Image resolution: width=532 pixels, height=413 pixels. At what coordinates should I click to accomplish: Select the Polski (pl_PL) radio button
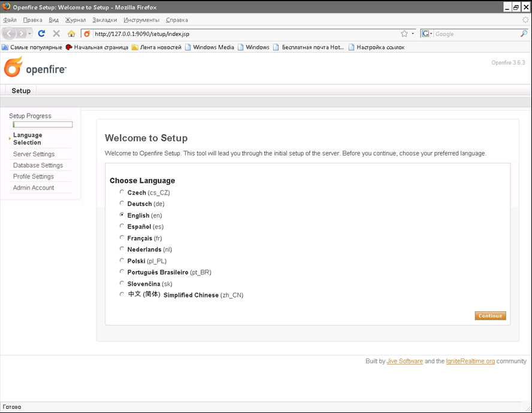(122, 260)
